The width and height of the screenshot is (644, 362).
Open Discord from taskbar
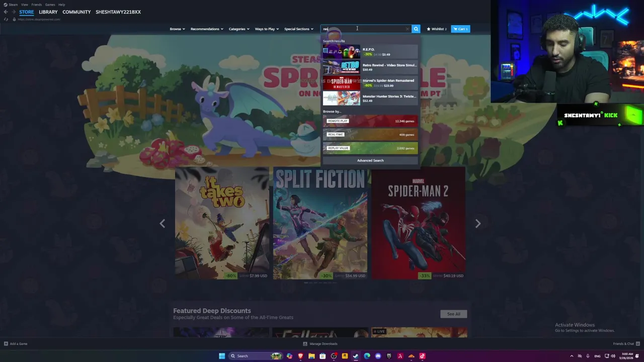378,356
